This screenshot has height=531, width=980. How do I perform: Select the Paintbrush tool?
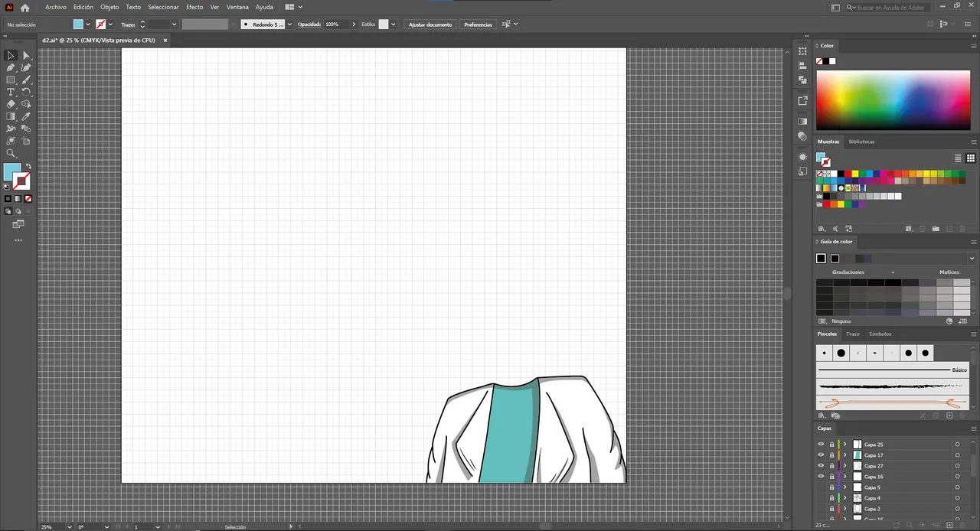pyautogui.click(x=26, y=80)
